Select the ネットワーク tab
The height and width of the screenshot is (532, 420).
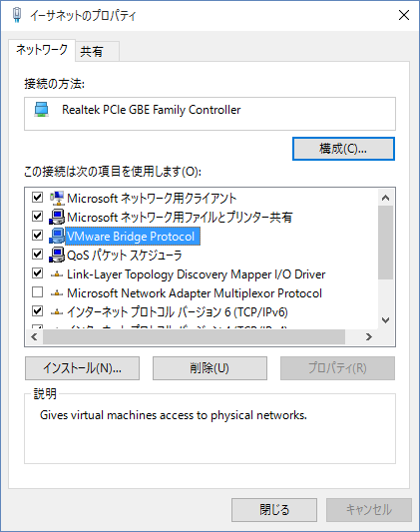pyautogui.click(x=41, y=50)
